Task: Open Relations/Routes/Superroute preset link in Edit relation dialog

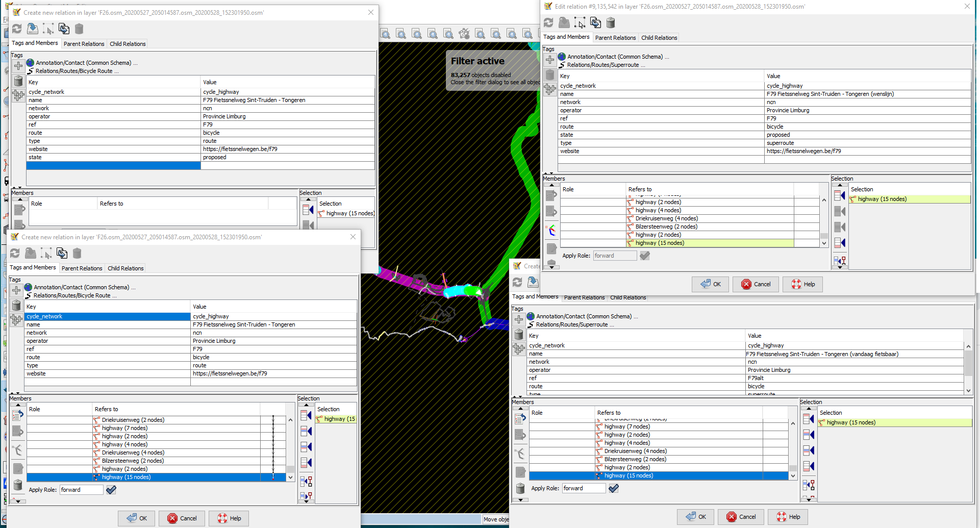Action: (x=602, y=65)
